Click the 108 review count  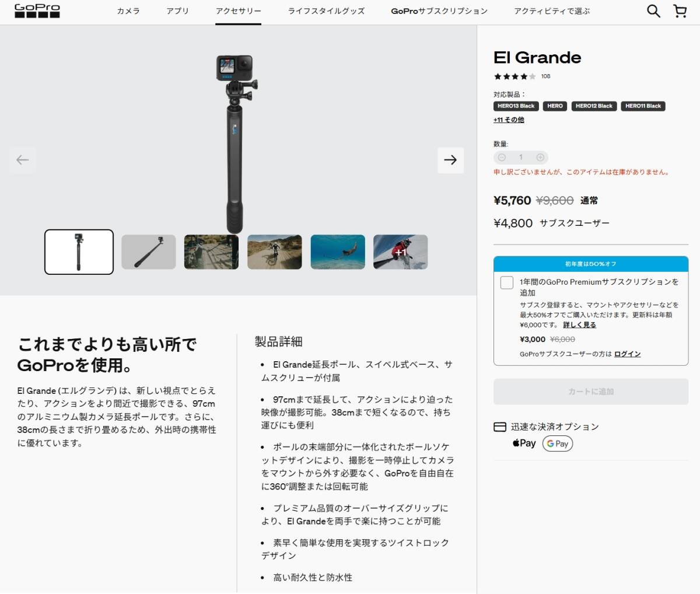coord(545,76)
